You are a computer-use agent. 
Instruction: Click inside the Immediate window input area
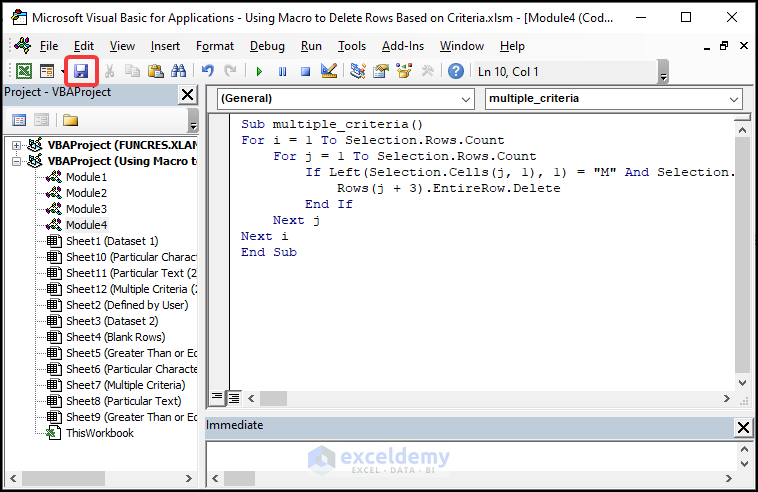click(x=471, y=457)
